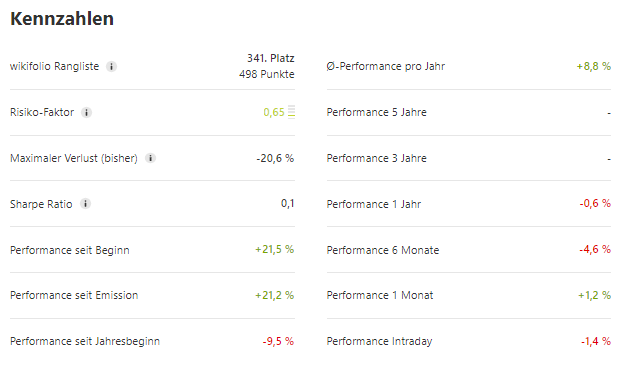
Task: Click the 498 Punkte text
Action: [x=266, y=74]
